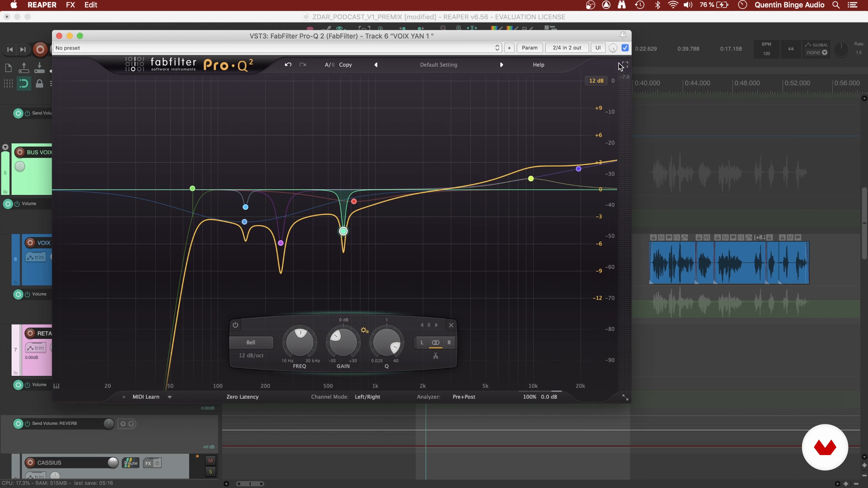Click the record button in REAPER transport
868x488 pixels.
[x=40, y=50]
